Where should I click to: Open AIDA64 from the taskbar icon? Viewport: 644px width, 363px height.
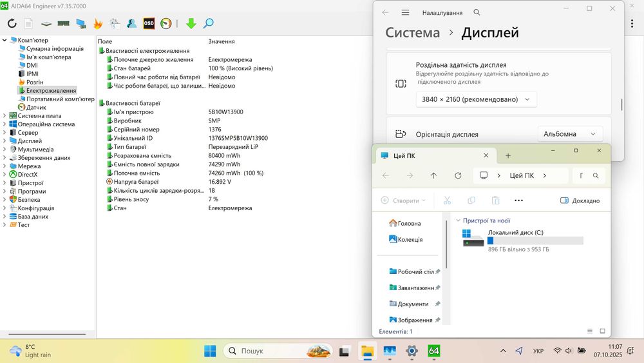(x=433, y=351)
